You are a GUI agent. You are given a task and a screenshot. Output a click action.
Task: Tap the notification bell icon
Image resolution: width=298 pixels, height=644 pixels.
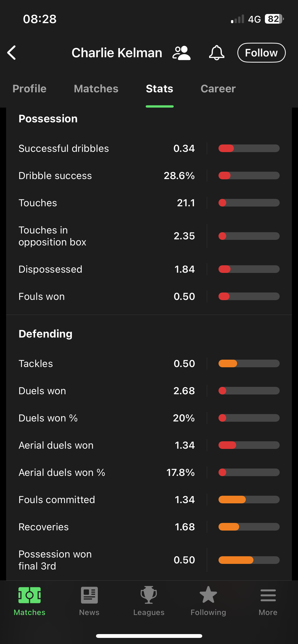[216, 53]
